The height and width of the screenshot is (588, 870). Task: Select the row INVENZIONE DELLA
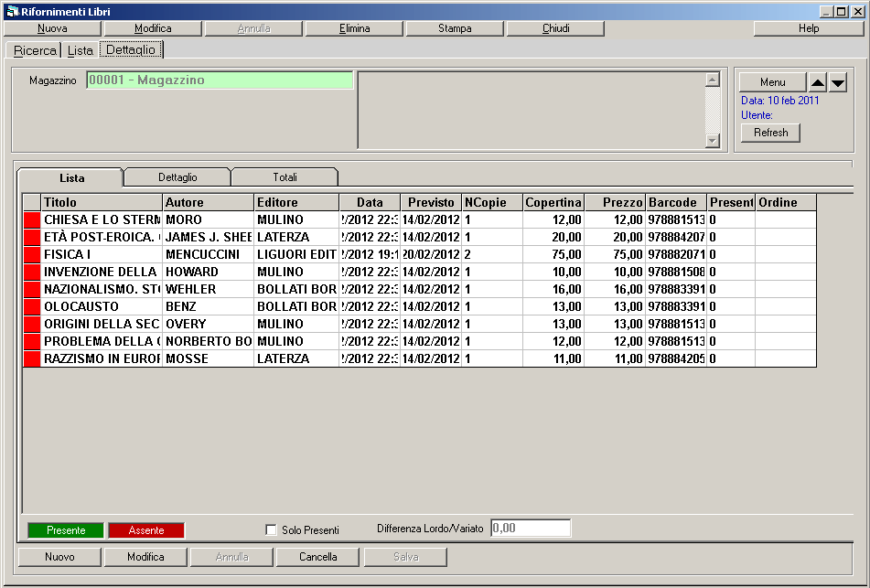point(420,272)
